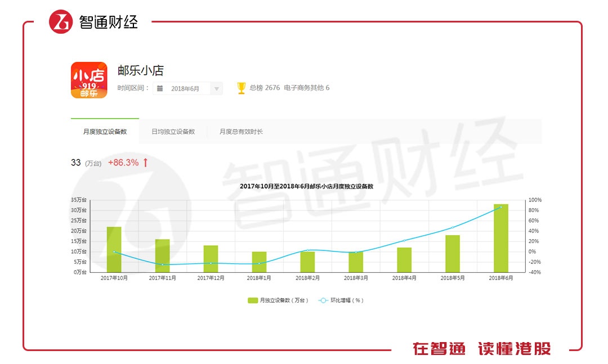Click the 2018年3月 bar

[x=356, y=262]
